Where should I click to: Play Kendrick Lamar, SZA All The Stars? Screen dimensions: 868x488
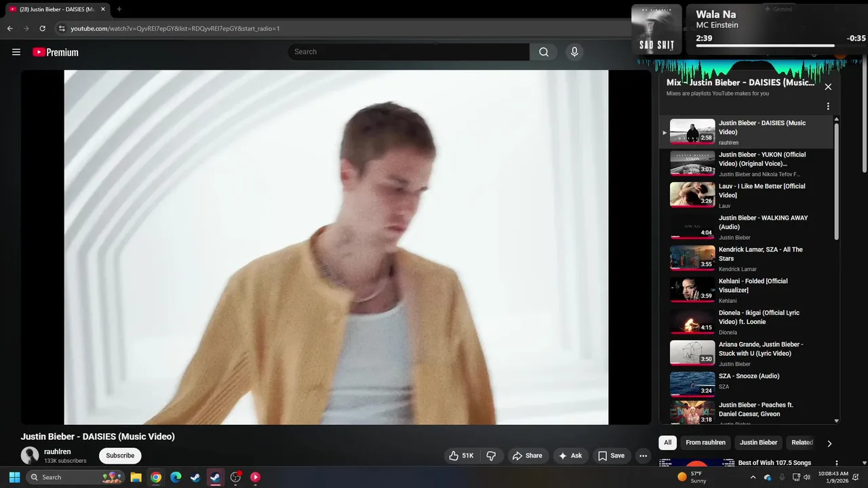(746, 258)
